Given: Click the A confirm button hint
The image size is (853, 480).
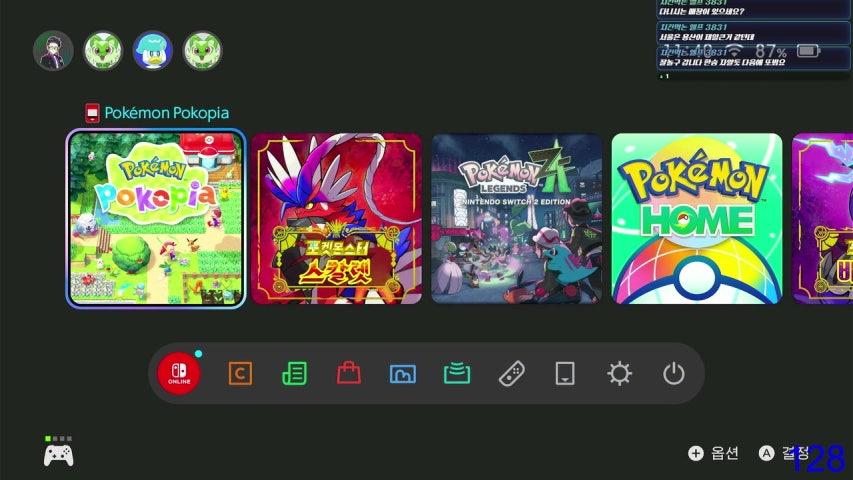Looking at the screenshot, I should point(784,453).
